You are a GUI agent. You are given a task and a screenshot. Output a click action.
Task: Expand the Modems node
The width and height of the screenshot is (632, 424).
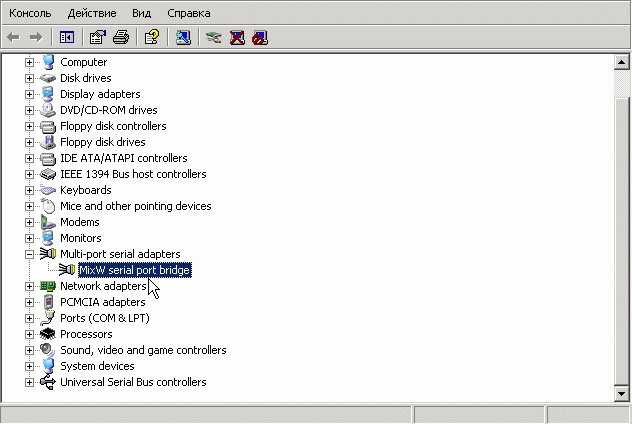coord(29,222)
